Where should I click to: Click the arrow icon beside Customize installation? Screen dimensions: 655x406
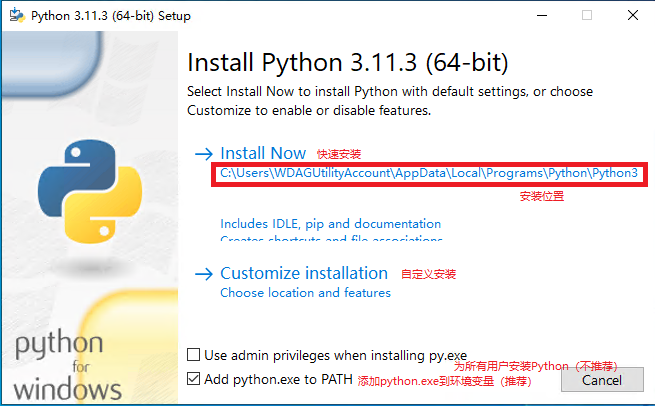(204, 274)
